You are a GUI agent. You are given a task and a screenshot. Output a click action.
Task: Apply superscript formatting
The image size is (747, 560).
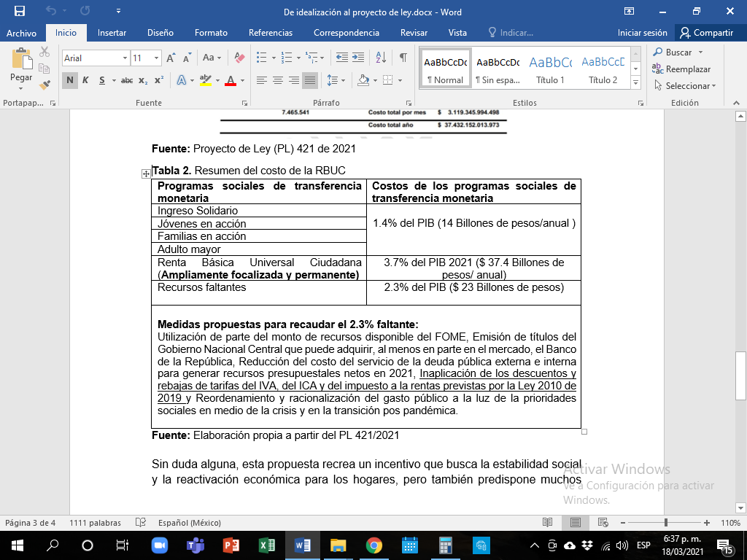(x=158, y=80)
